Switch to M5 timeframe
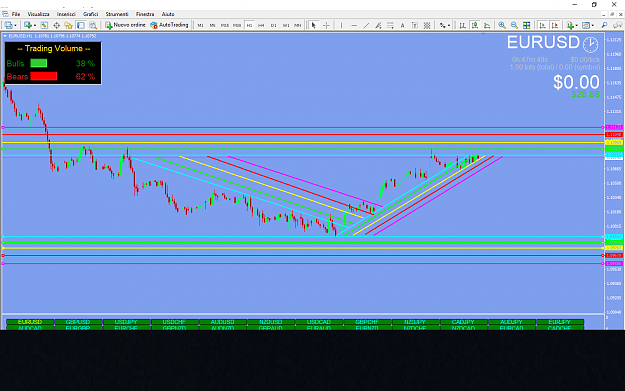Image resolution: width=625 pixels, height=391 pixels. (213, 25)
